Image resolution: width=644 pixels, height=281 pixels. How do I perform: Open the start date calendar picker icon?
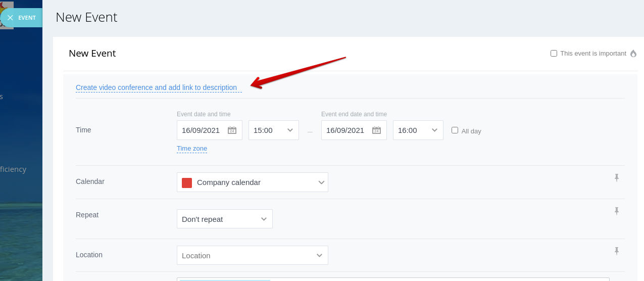232,130
